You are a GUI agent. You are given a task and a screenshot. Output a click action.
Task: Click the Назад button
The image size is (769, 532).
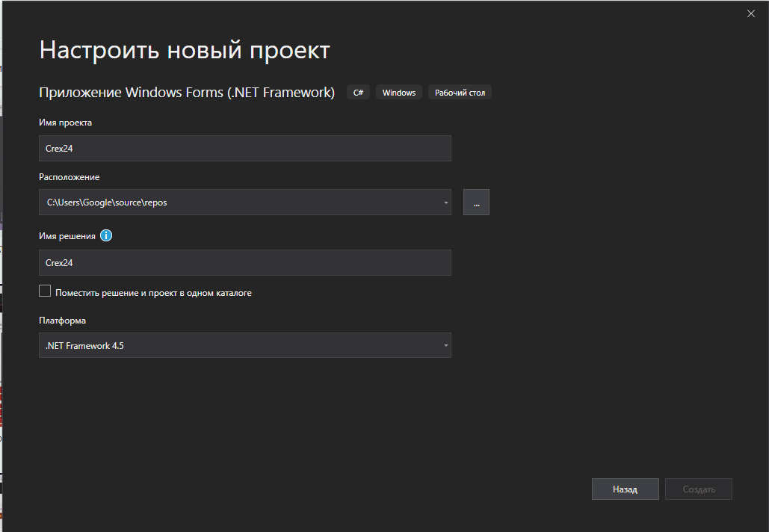(625, 489)
